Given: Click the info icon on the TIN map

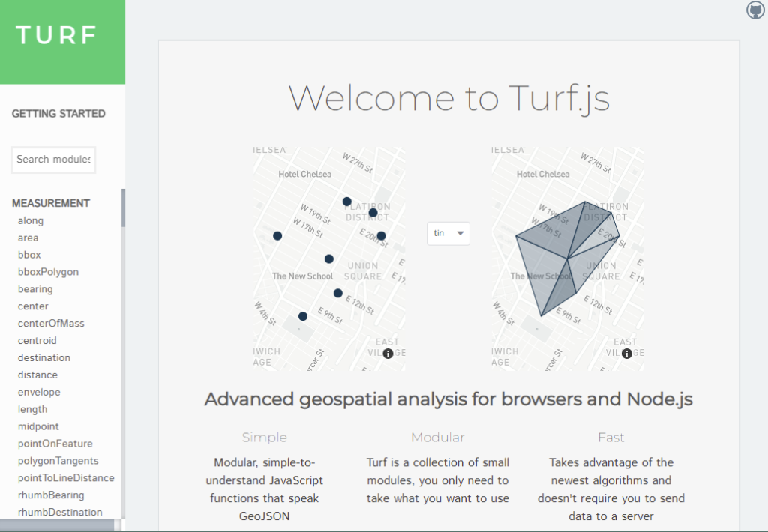Looking at the screenshot, I should coord(626,353).
